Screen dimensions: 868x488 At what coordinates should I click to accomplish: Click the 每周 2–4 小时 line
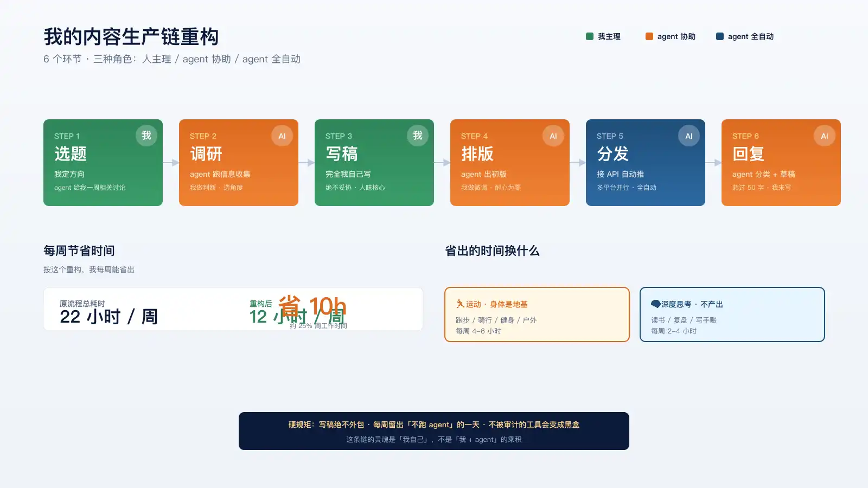(x=674, y=331)
